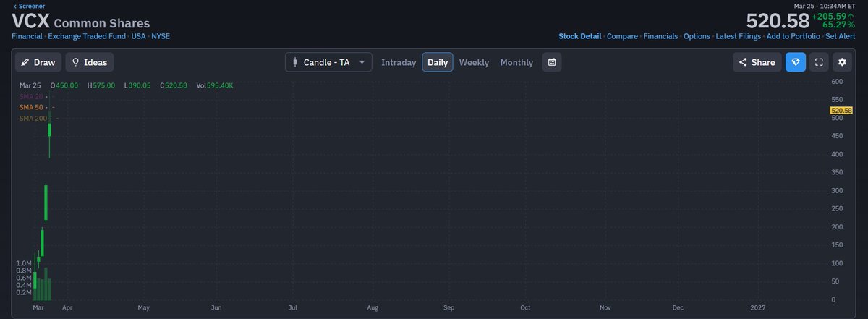Go back to the Screener

(28, 5)
